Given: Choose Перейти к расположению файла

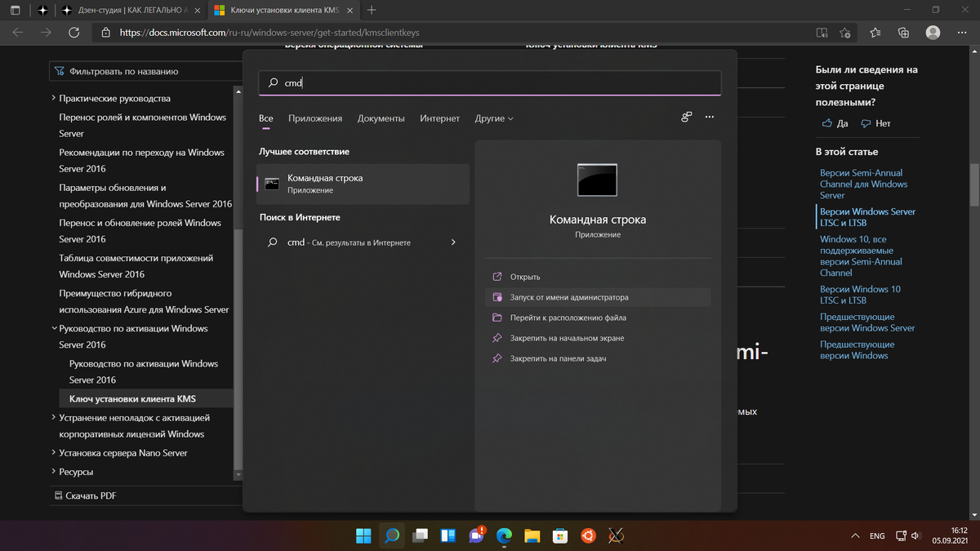Looking at the screenshot, I should 598,318.
